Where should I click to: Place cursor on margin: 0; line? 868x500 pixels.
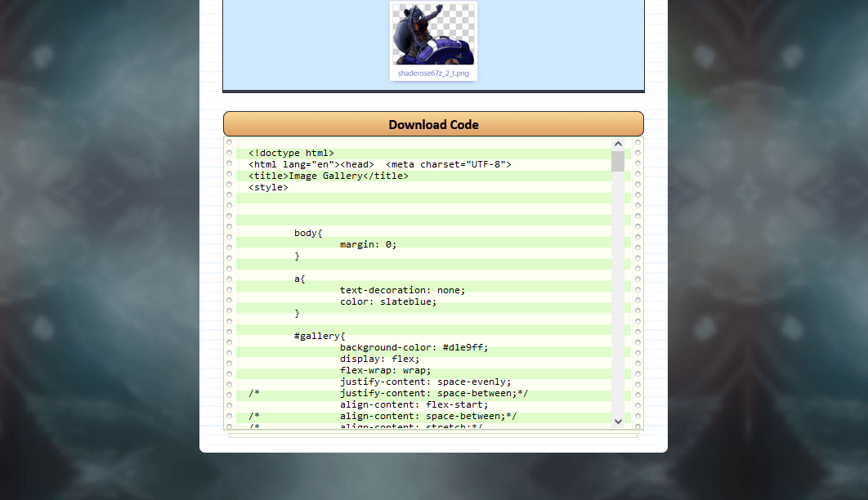click(368, 244)
